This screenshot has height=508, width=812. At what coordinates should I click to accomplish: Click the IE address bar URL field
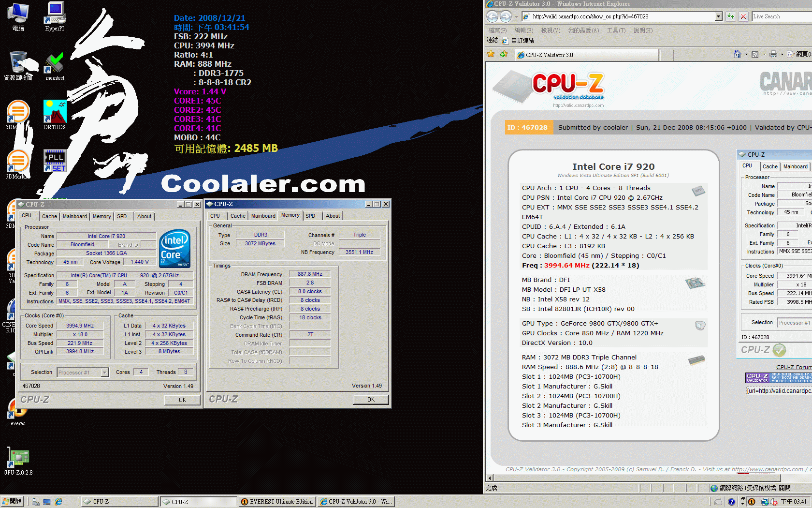[623, 16]
